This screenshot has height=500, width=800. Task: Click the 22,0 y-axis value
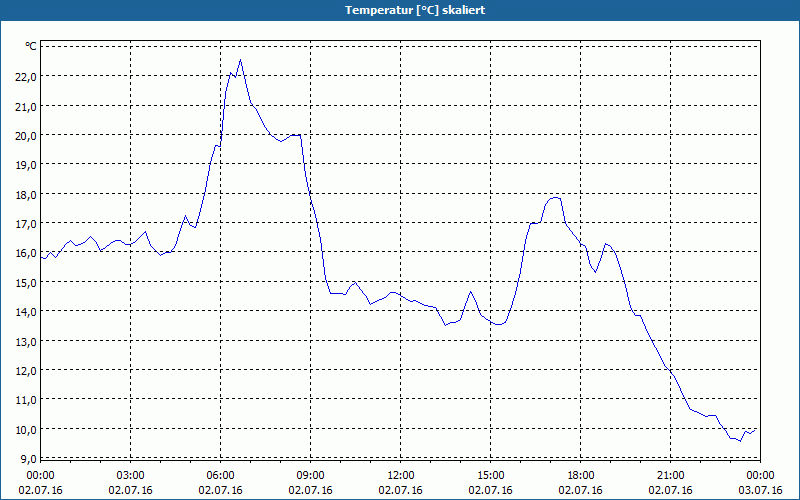coord(27,77)
